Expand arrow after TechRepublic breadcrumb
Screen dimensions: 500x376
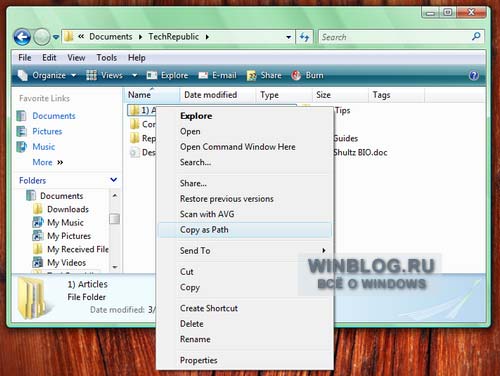pos(207,37)
